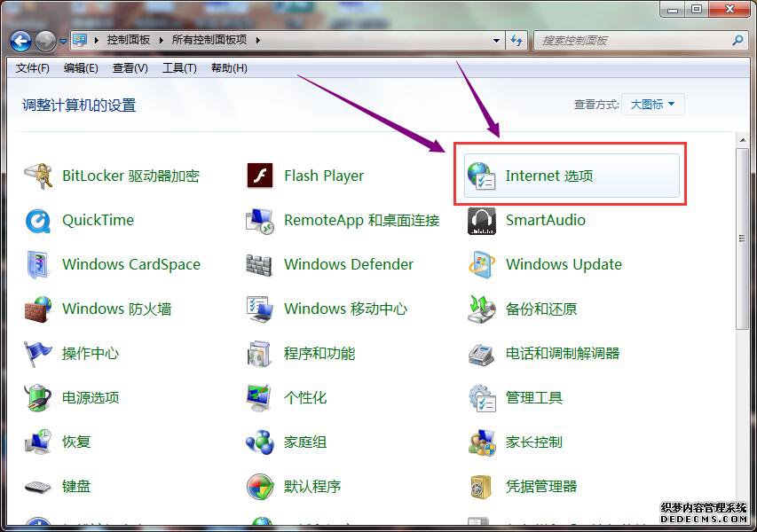The width and height of the screenshot is (757, 532).
Task: Launch the QuickTime icon
Action: [38, 221]
